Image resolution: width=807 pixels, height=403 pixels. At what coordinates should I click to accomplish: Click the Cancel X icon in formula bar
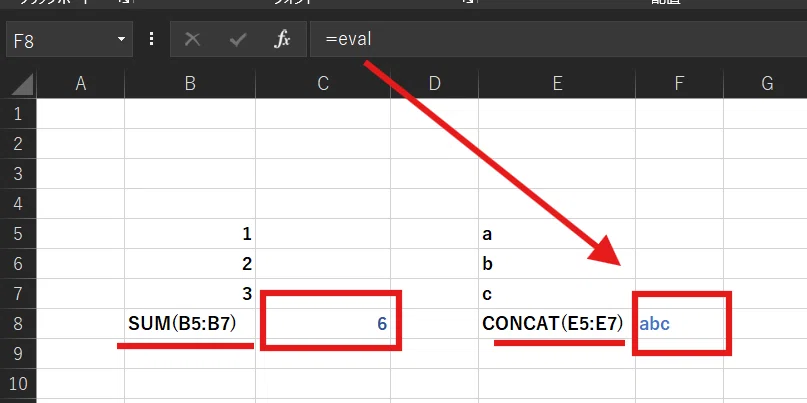(192, 39)
